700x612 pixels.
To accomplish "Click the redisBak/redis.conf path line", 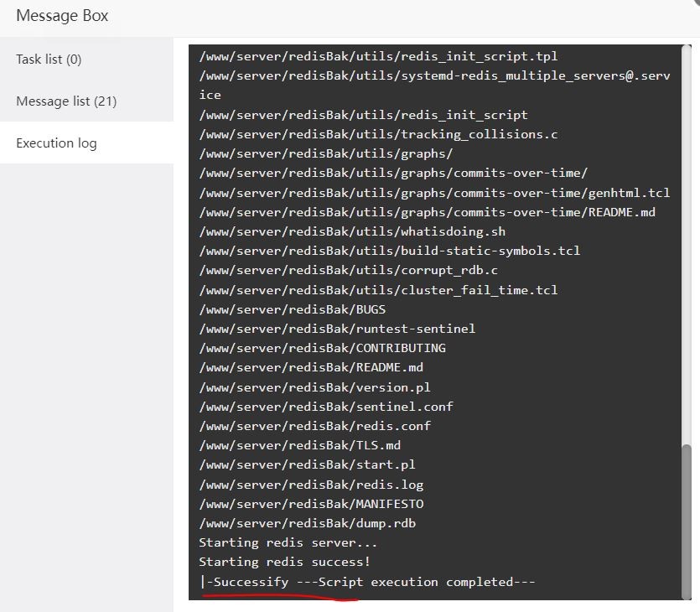I will point(314,426).
